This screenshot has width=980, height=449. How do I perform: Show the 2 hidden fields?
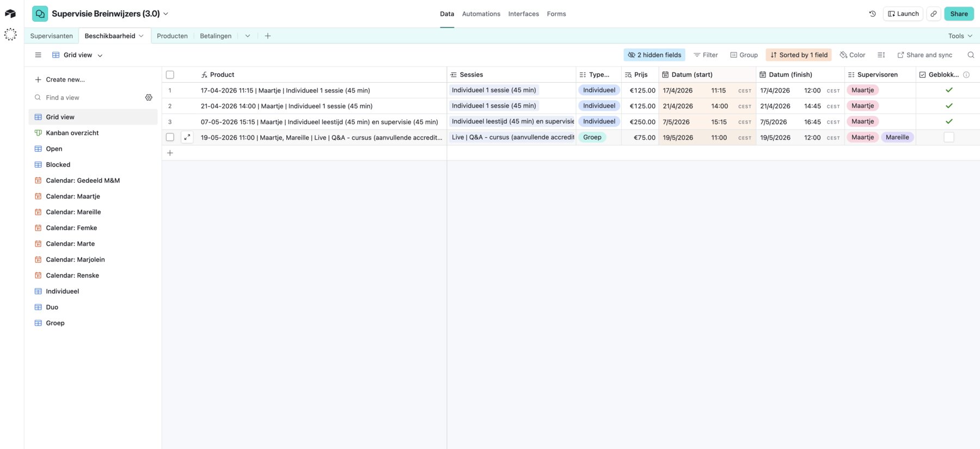654,55
